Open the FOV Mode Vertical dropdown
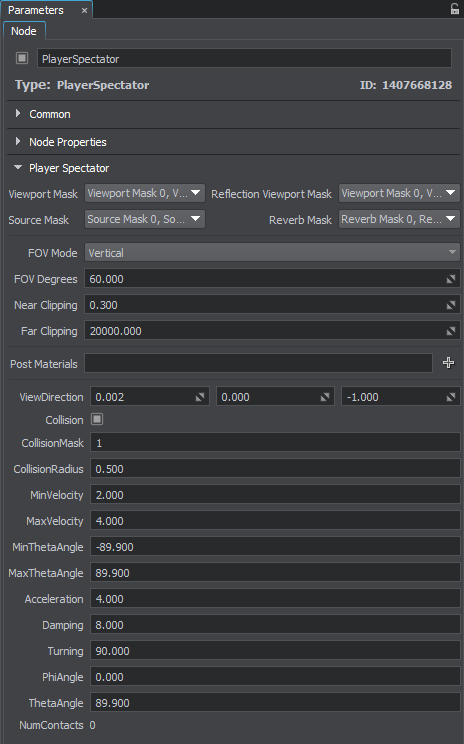 272,252
